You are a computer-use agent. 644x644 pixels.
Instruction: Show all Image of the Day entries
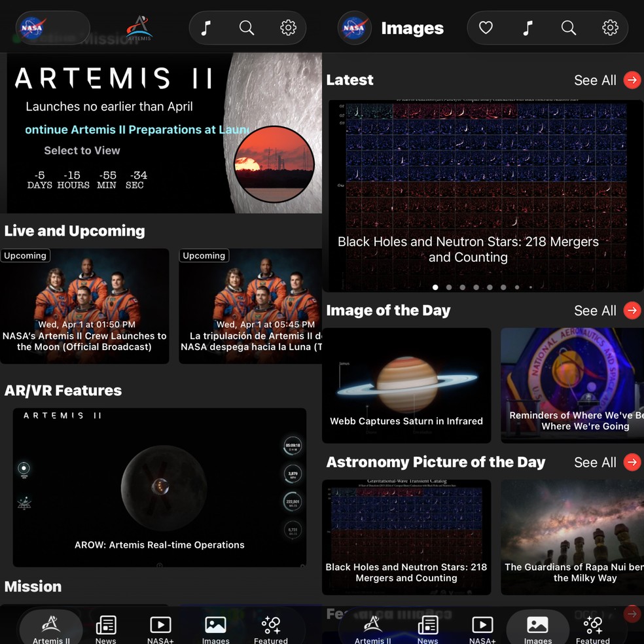[x=595, y=310]
